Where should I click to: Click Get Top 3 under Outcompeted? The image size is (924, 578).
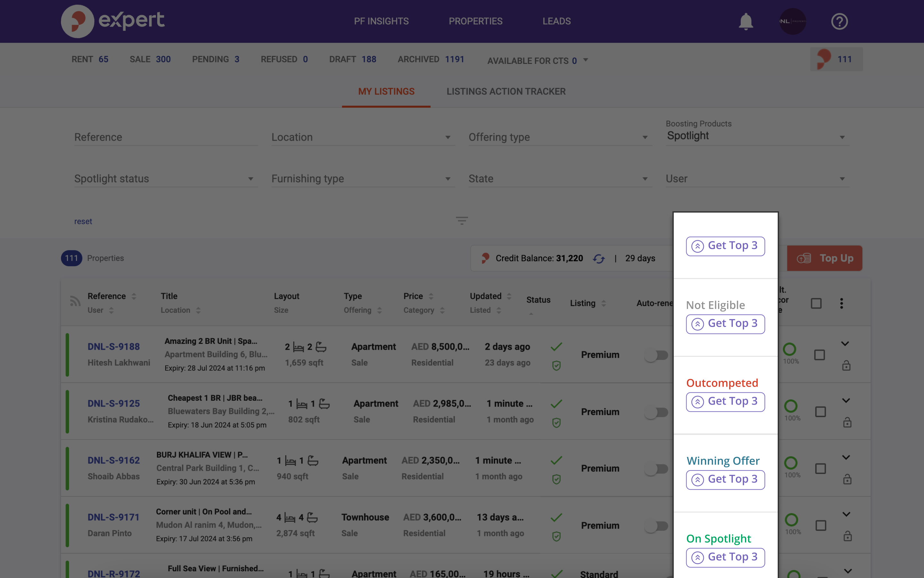(x=725, y=402)
